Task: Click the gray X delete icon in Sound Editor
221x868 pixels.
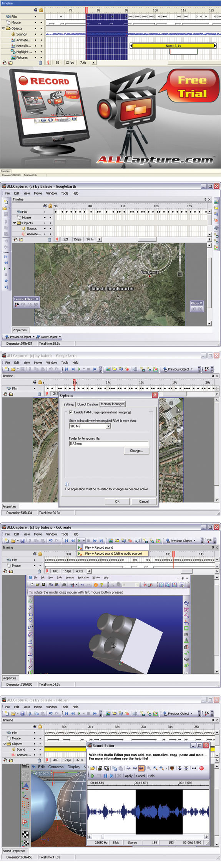Action: [119, 776]
